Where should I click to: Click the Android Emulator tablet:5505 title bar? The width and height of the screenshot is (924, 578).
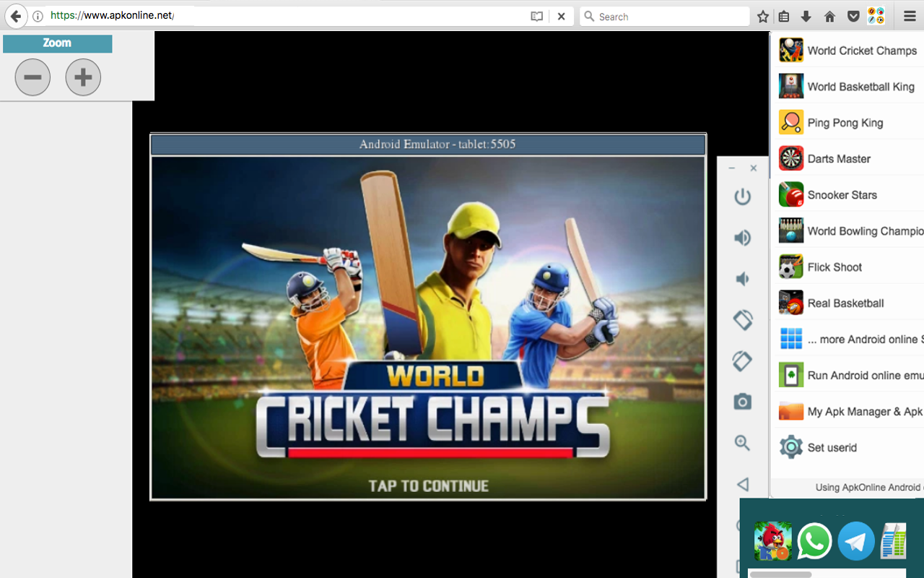(x=428, y=144)
